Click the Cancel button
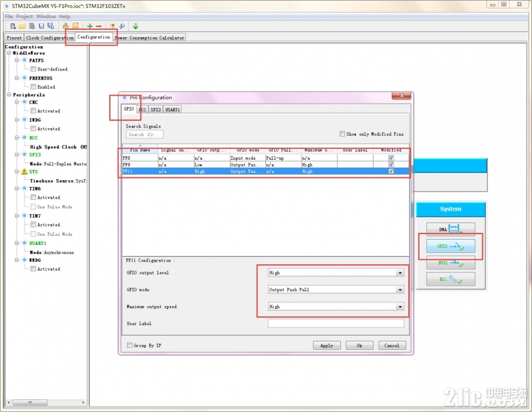532x412 pixels. coord(392,346)
